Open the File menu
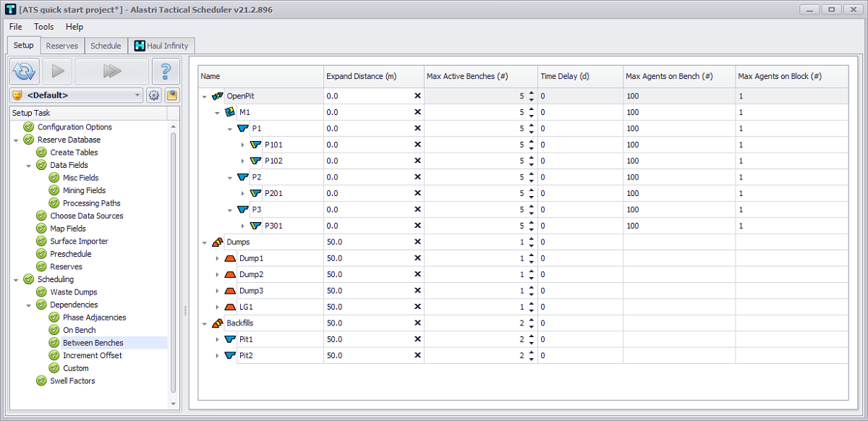Viewport: 868px width, 421px height. click(x=16, y=27)
